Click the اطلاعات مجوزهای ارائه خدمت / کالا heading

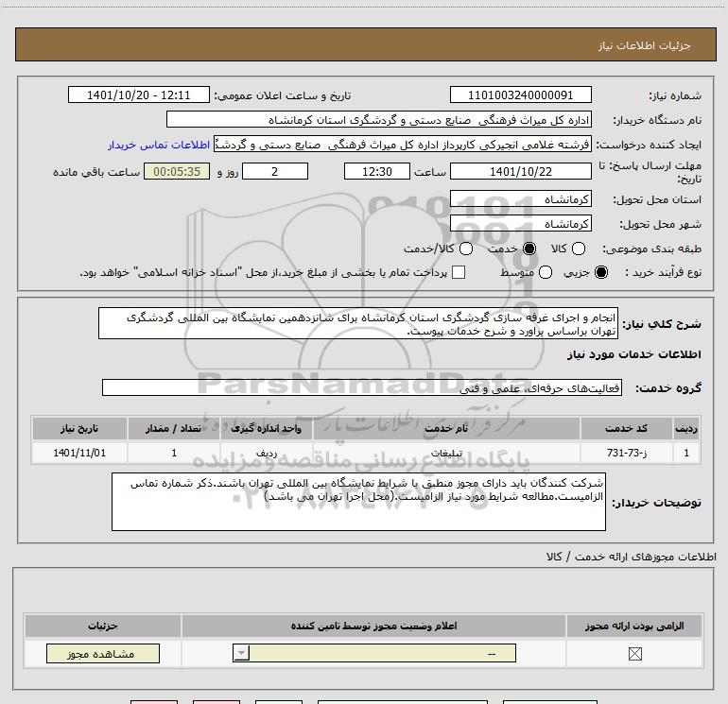tap(631, 557)
